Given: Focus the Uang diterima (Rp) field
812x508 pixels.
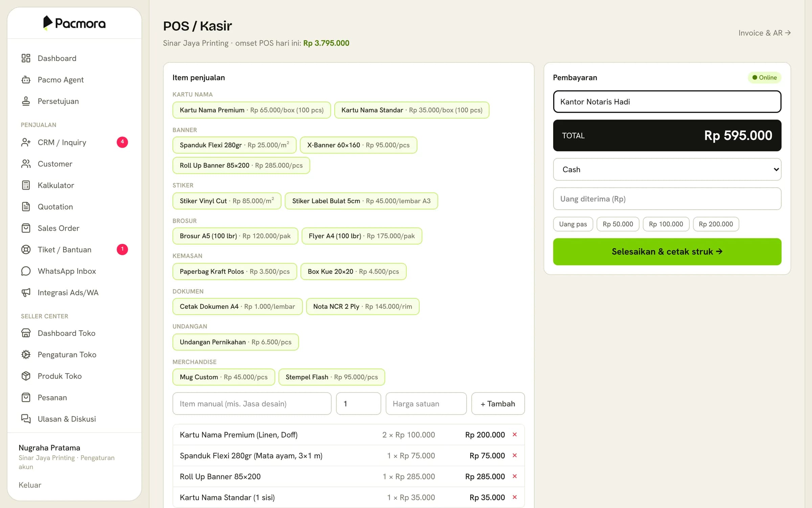Looking at the screenshot, I should click(667, 199).
